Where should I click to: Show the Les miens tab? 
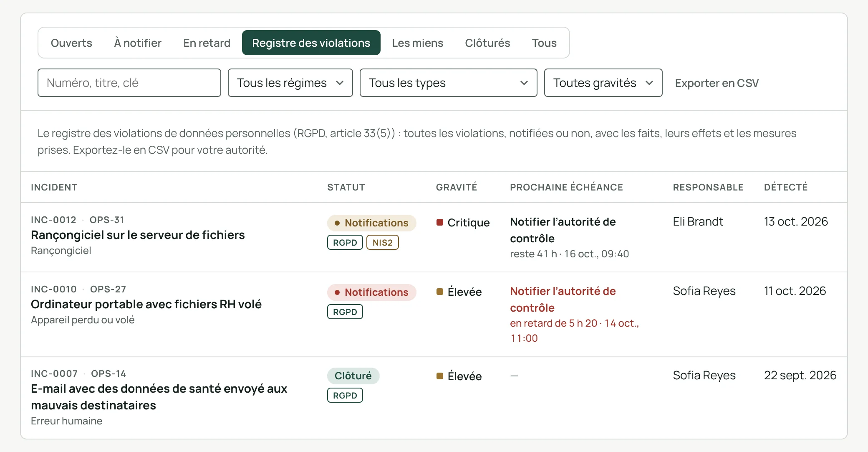417,43
